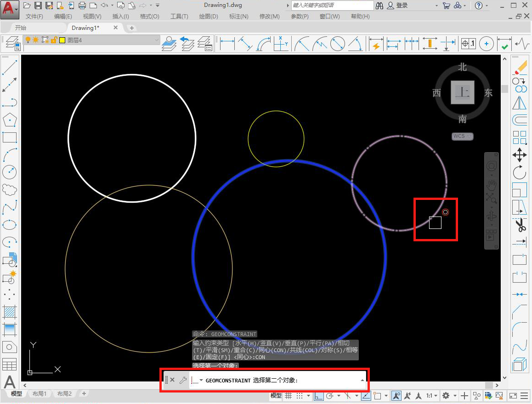The width and height of the screenshot is (532, 404).
Task: Click the yellow layer color swatch
Action: 62,40
